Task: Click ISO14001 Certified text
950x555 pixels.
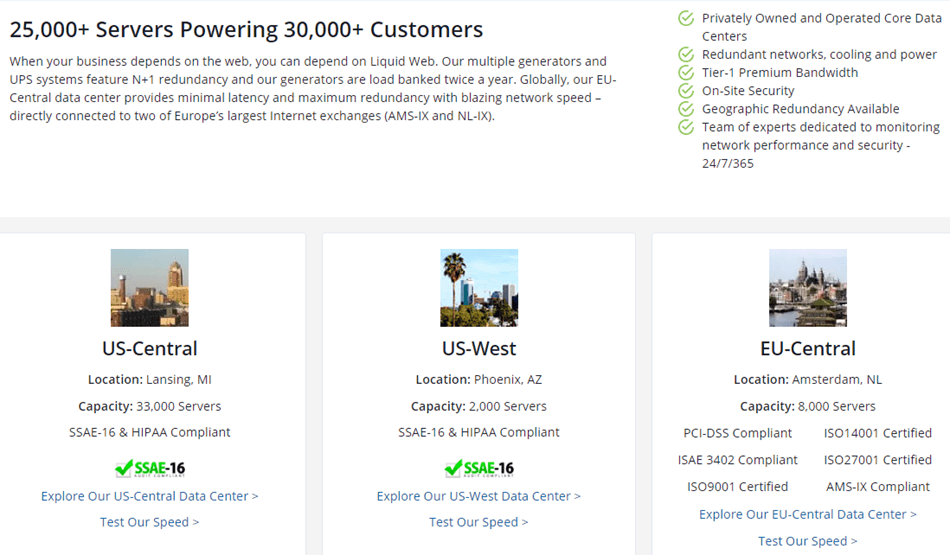Action: tap(877, 433)
